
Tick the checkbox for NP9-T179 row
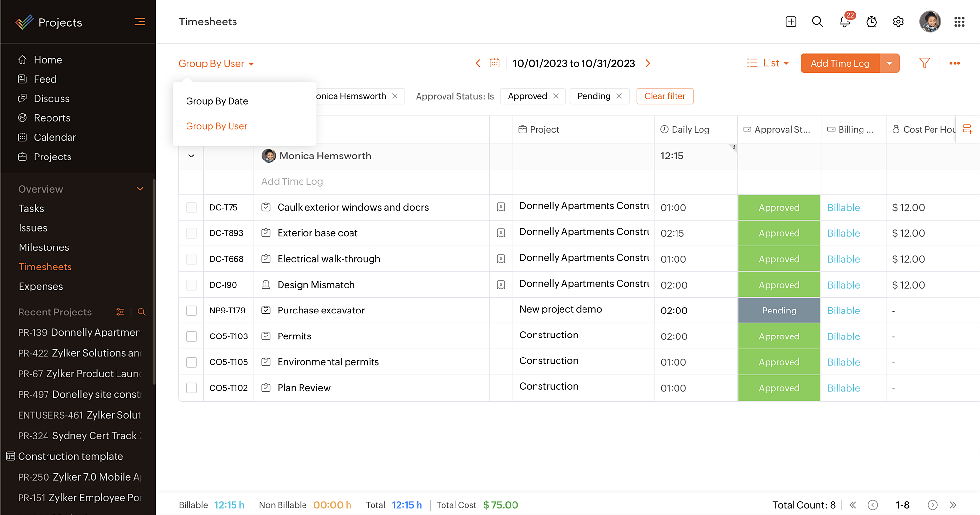tap(191, 311)
